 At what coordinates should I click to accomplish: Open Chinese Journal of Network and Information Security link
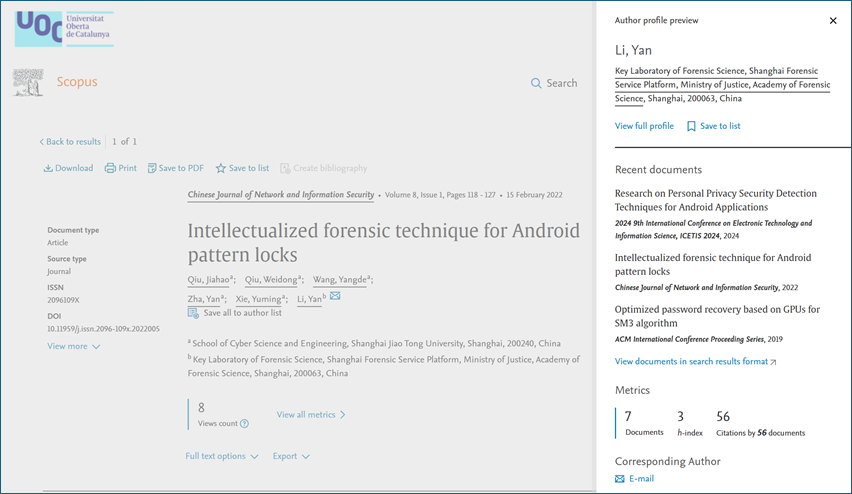(x=281, y=195)
